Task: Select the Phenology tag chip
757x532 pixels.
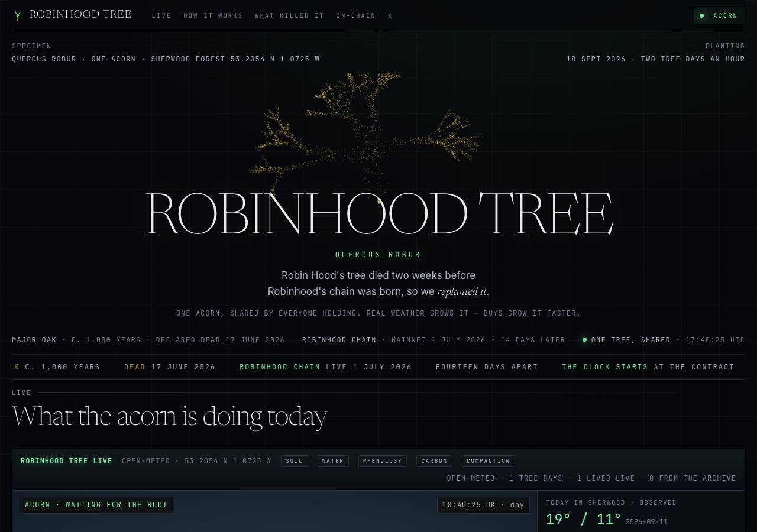Action: [383, 461]
